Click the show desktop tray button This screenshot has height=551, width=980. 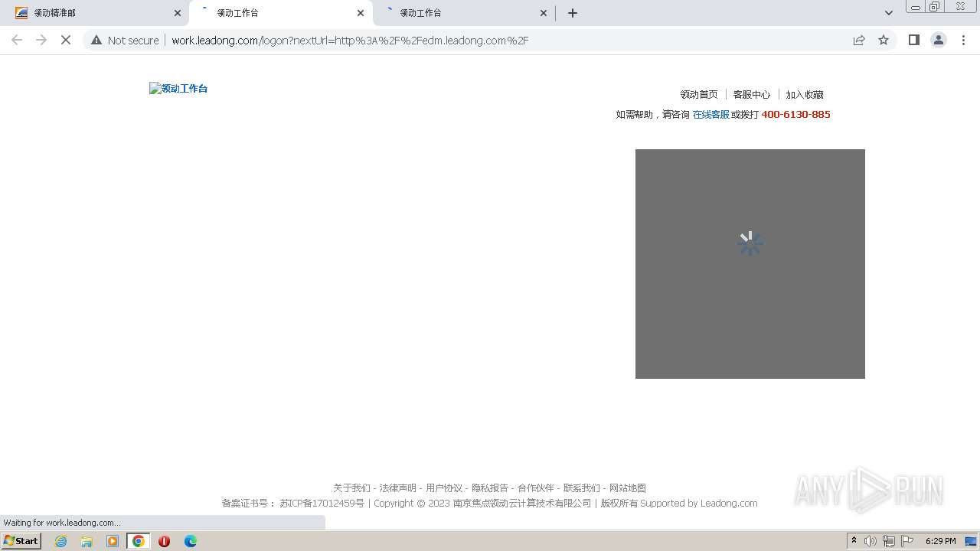coord(972,541)
